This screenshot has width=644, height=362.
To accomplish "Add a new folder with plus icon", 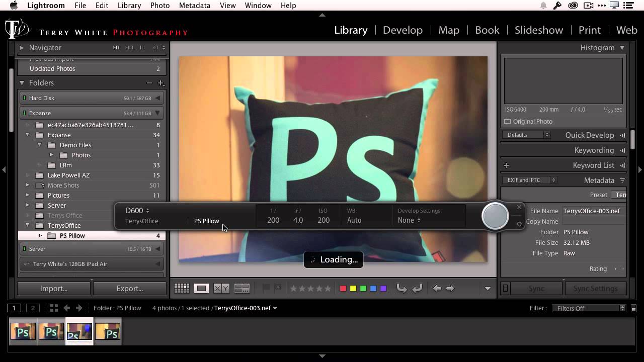I will click(x=161, y=83).
